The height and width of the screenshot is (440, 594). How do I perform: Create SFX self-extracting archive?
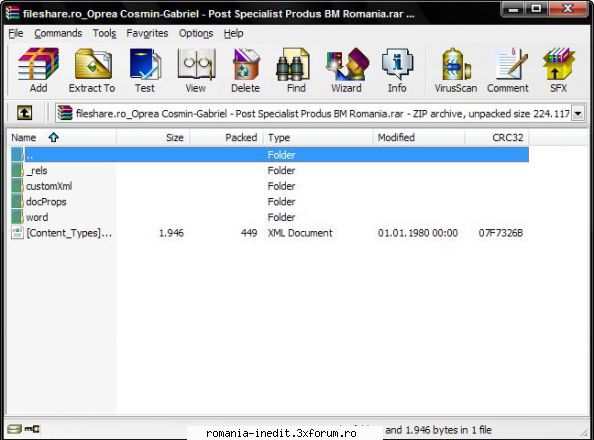click(x=558, y=70)
